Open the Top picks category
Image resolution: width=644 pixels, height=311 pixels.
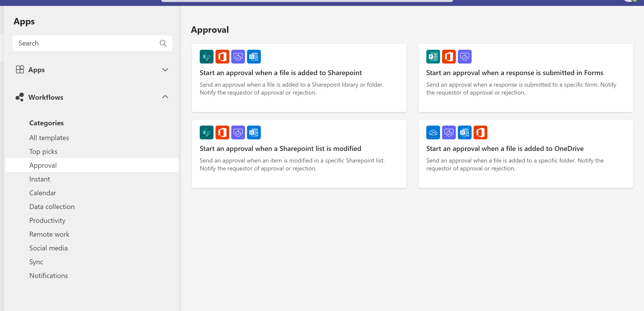[43, 151]
